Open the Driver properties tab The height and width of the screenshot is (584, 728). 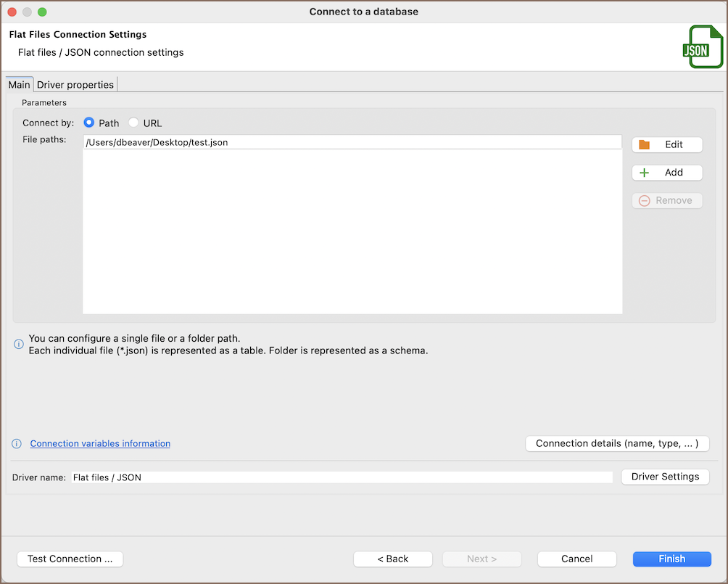[75, 85]
